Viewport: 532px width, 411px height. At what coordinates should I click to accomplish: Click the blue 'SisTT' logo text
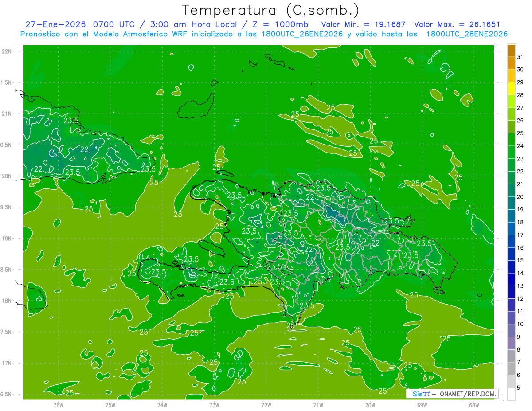421,394
